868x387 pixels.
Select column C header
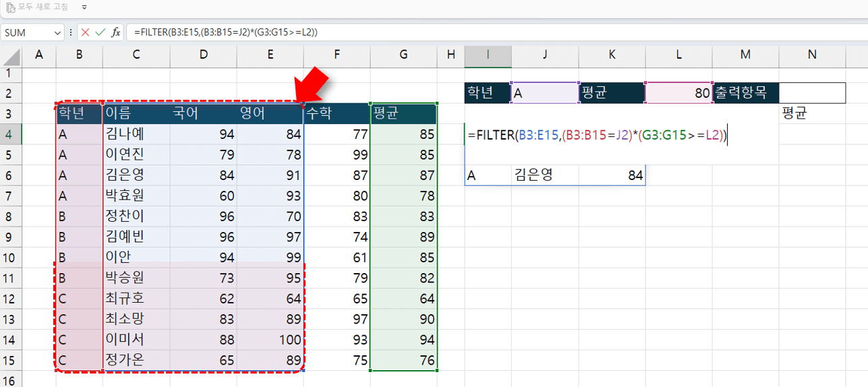pos(136,55)
